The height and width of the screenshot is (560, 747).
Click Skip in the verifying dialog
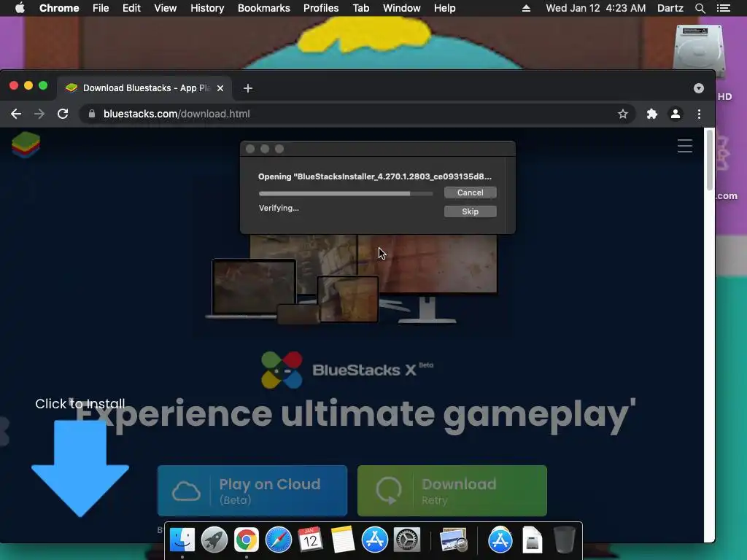tap(471, 211)
